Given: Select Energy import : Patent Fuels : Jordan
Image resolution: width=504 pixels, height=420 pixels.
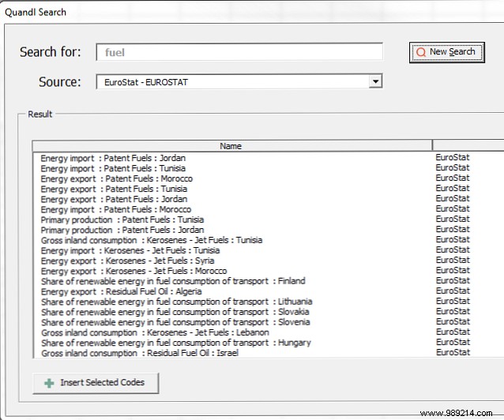Looking at the screenshot, I should 113,158.
